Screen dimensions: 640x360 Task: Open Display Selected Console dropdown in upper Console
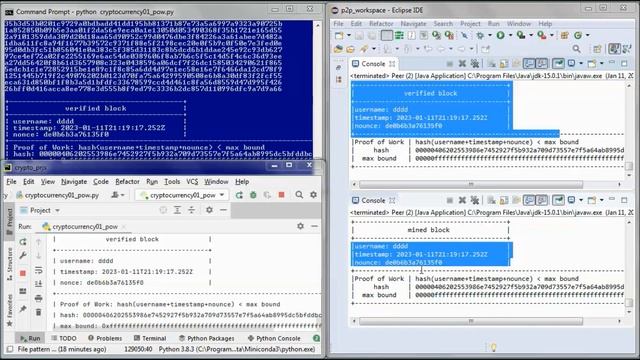[581, 64]
